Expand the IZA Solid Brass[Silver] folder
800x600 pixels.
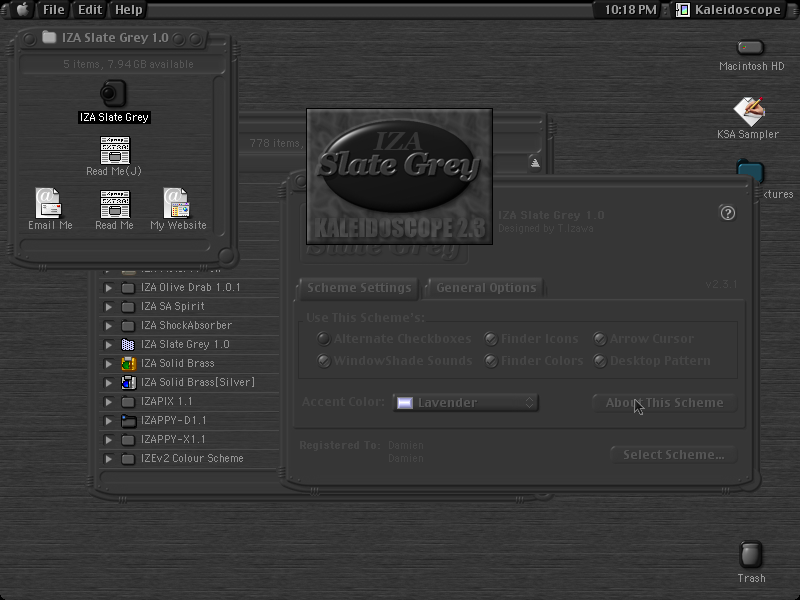pos(108,382)
